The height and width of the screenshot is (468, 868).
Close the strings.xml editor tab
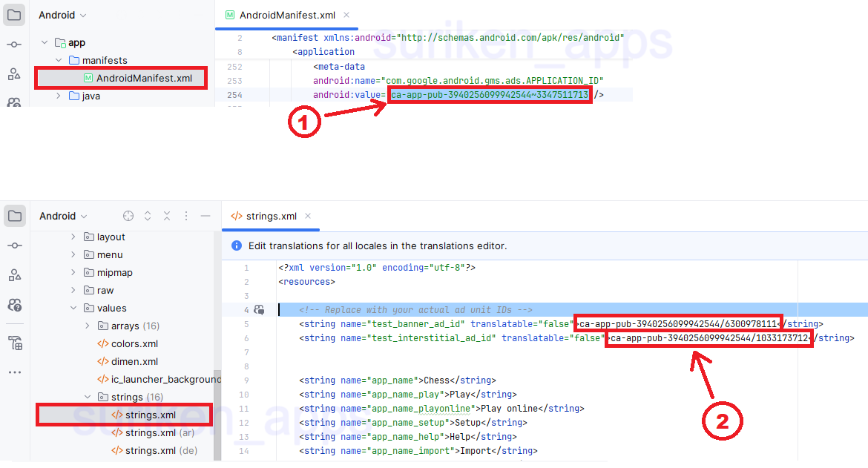click(x=308, y=217)
